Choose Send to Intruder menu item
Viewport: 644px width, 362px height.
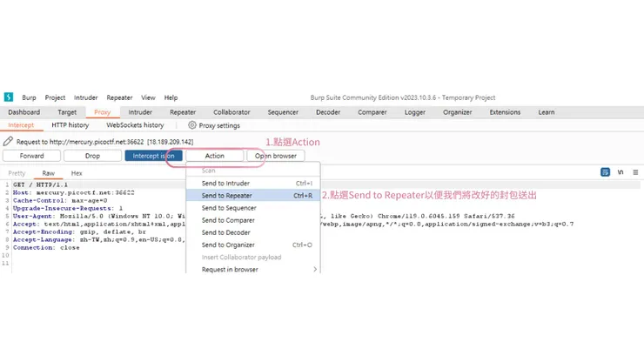(x=253, y=184)
